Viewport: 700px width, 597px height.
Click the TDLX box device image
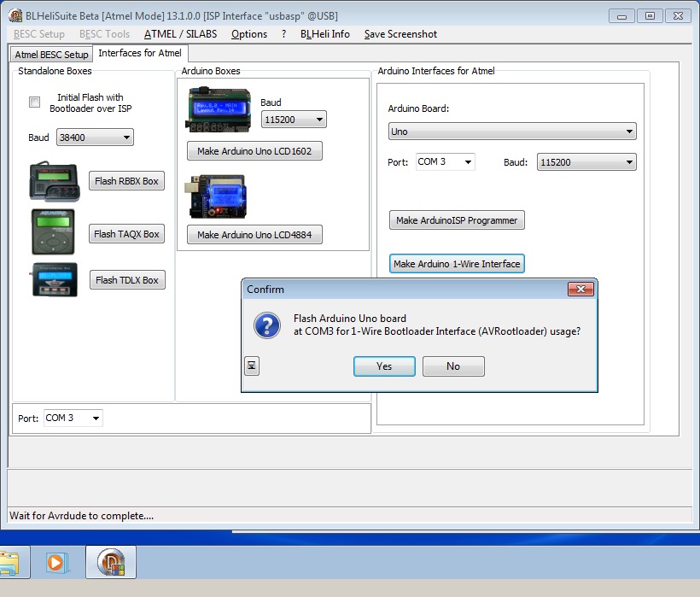tap(55, 280)
